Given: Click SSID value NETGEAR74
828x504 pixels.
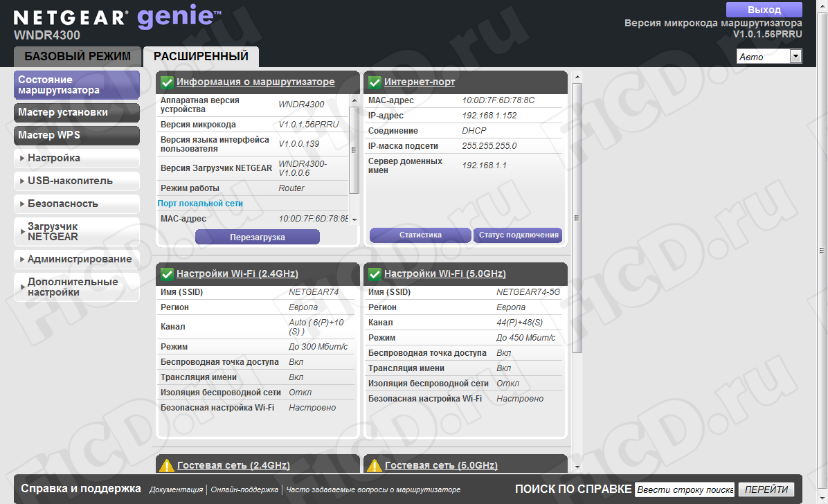Looking at the screenshot, I should coord(314,292).
